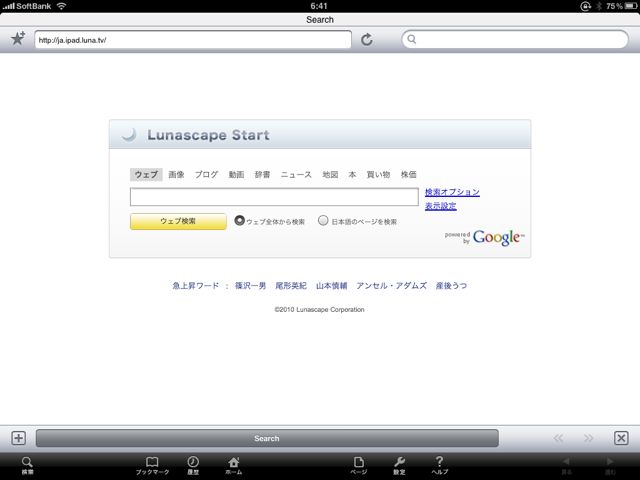This screenshot has width=640, height=480.
Task: Focus the top-right search box
Action: [x=515, y=39]
